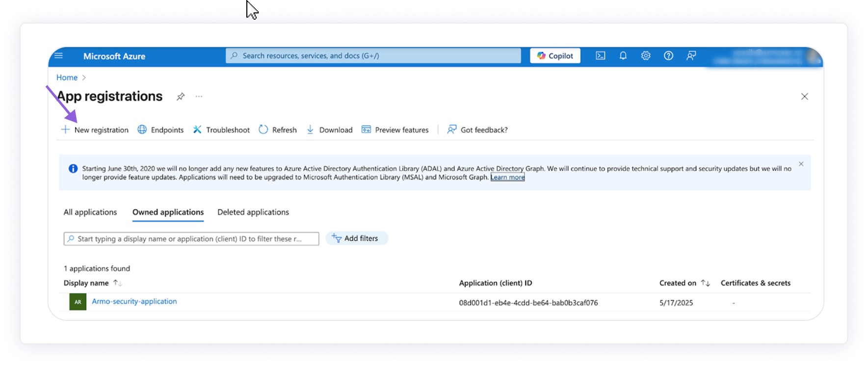The width and height of the screenshot is (868, 366).
Task: Click Troubleshoot
Action: click(221, 130)
